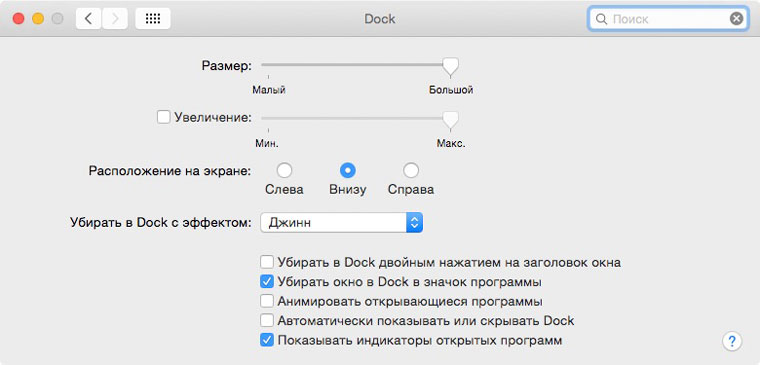Uncheck Убирать окно в Dock в значок программы
Viewport: 760px width, 365px height.
267,282
